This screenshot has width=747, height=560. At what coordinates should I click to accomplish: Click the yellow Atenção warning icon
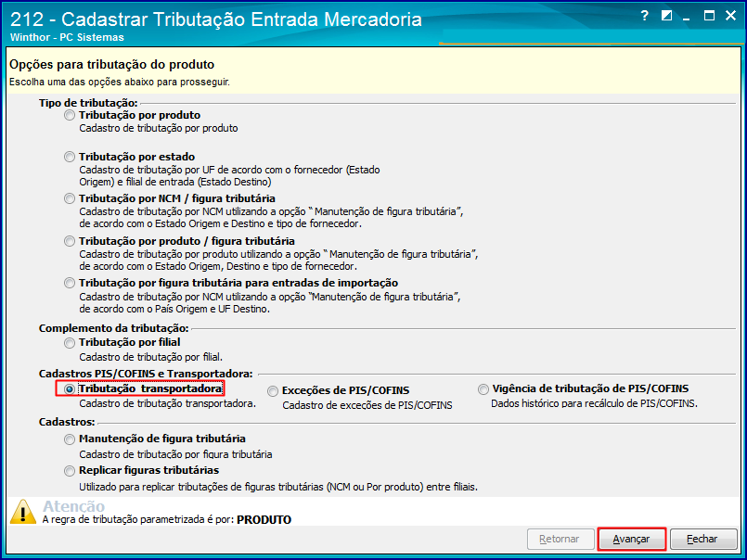tap(23, 512)
